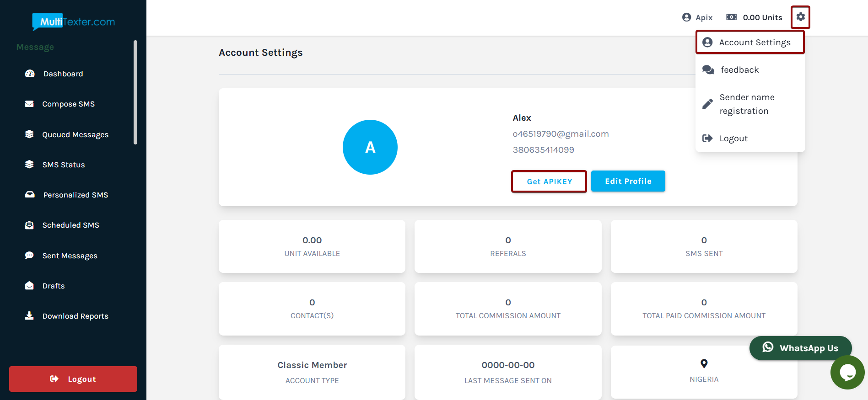Viewport: 868px width, 400px height.
Task: Click the Nigeria location pin icon
Action: click(x=704, y=364)
